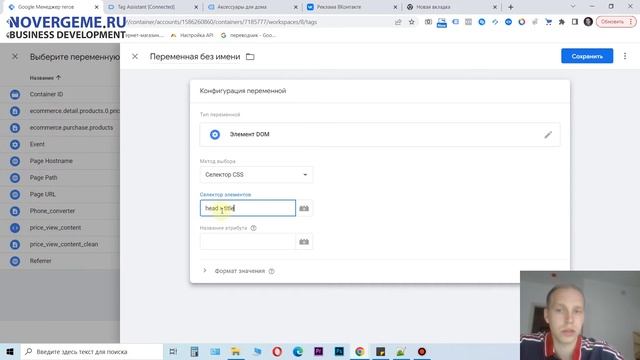Click the Referrer row icon

(x=15, y=261)
